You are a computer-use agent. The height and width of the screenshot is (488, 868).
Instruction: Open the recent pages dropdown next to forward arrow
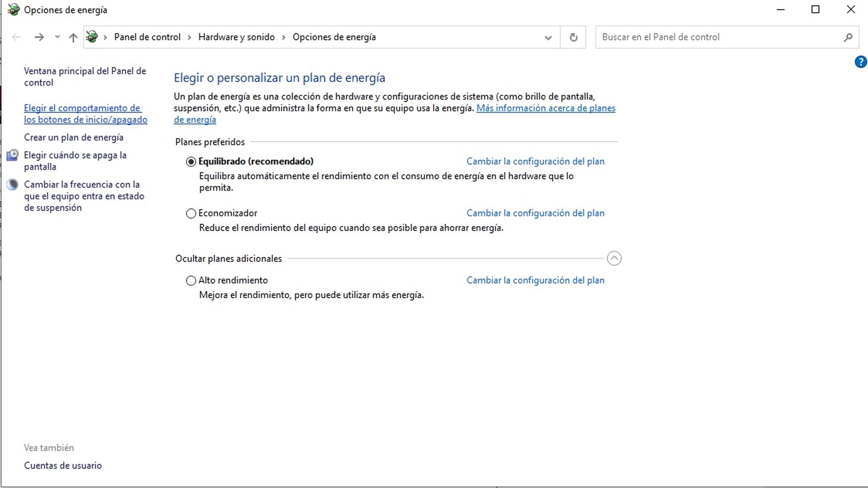point(57,37)
